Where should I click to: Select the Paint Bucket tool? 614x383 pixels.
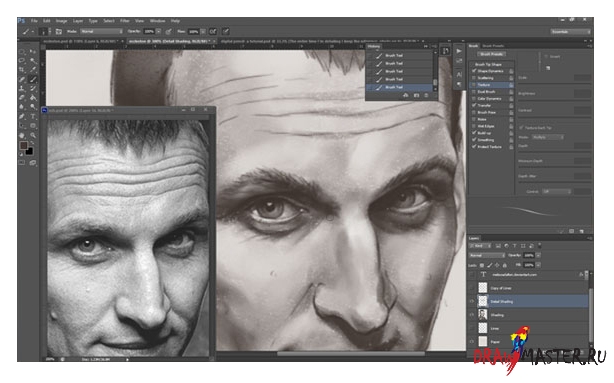pyautogui.click(x=33, y=98)
